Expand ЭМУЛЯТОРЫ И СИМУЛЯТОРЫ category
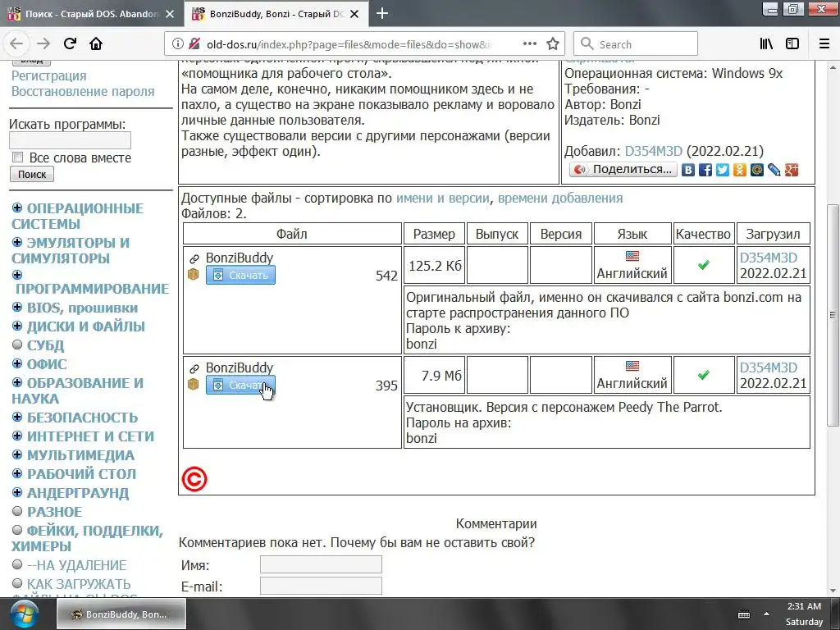The height and width of the screenshot is (630, 840). (x=17, y=242)
